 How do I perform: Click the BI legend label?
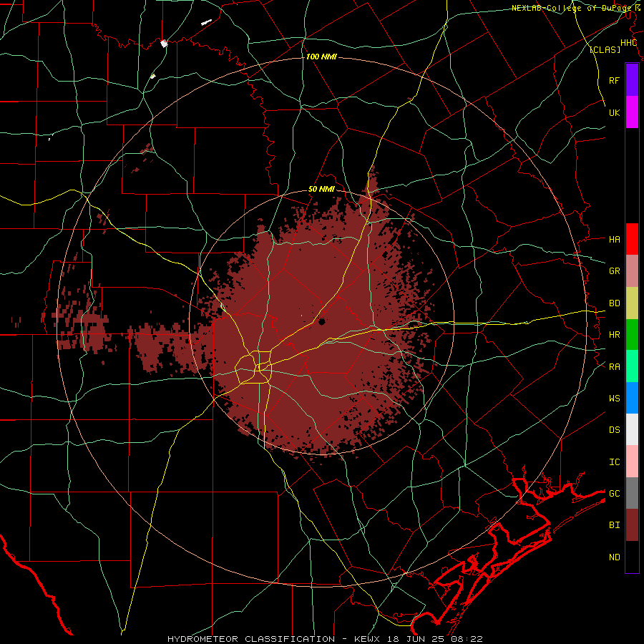(614, 525)
